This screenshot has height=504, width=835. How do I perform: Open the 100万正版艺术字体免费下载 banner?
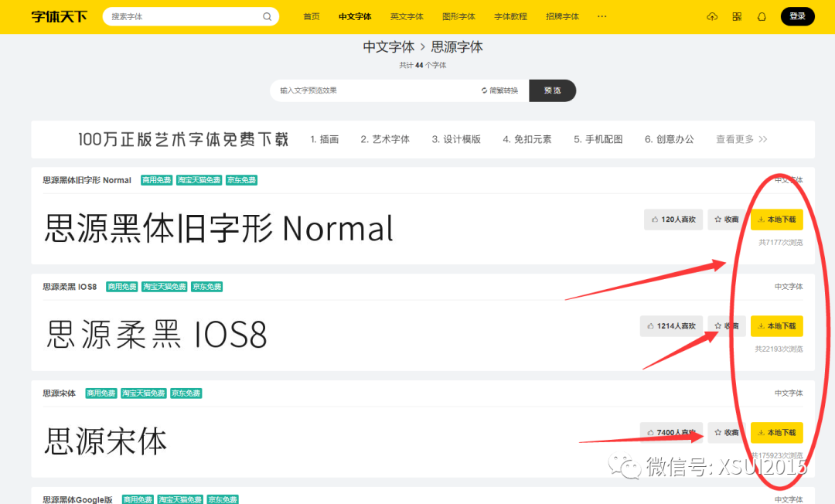[183, 139]
